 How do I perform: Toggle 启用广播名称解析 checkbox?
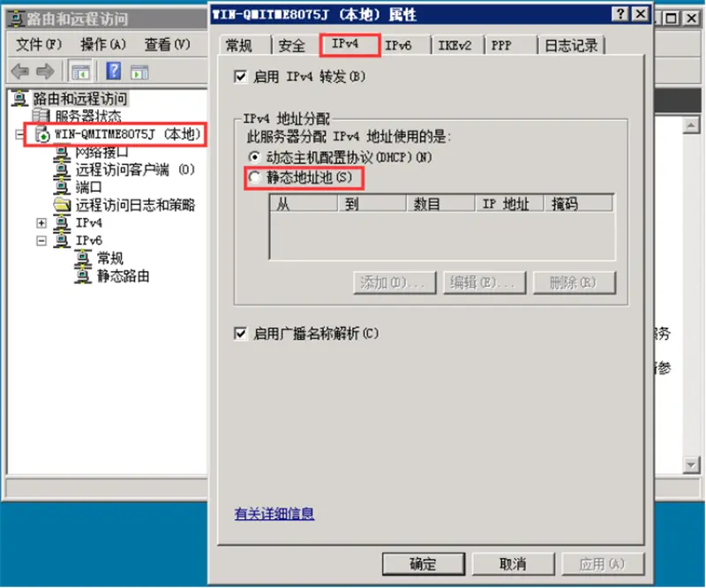(x=241, y=334)
